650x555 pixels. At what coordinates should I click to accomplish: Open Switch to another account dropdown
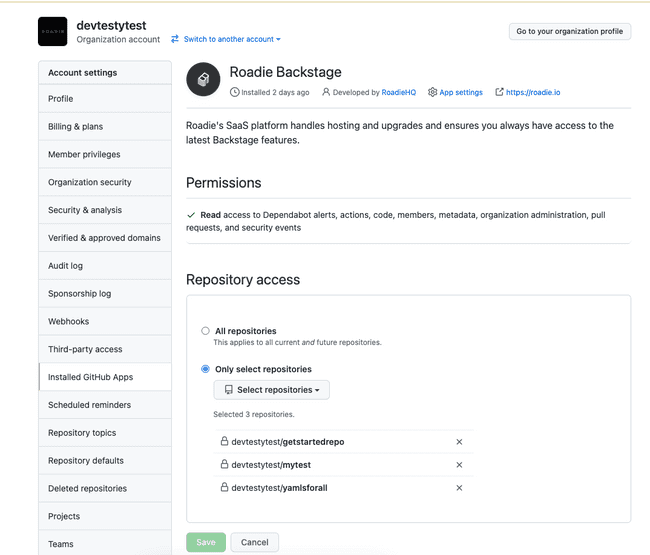tap(232, 39)
